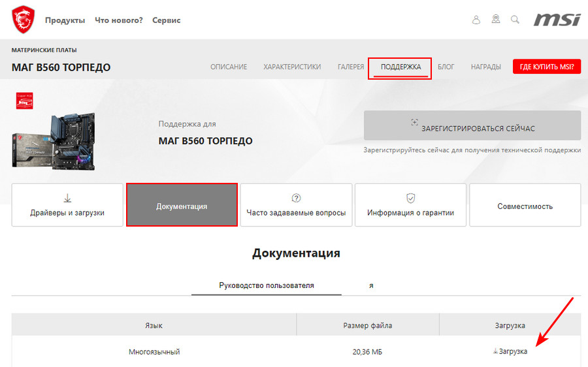
Task: Switch to the НАГРАДЫ tab
Action: [x=485, y=67]
